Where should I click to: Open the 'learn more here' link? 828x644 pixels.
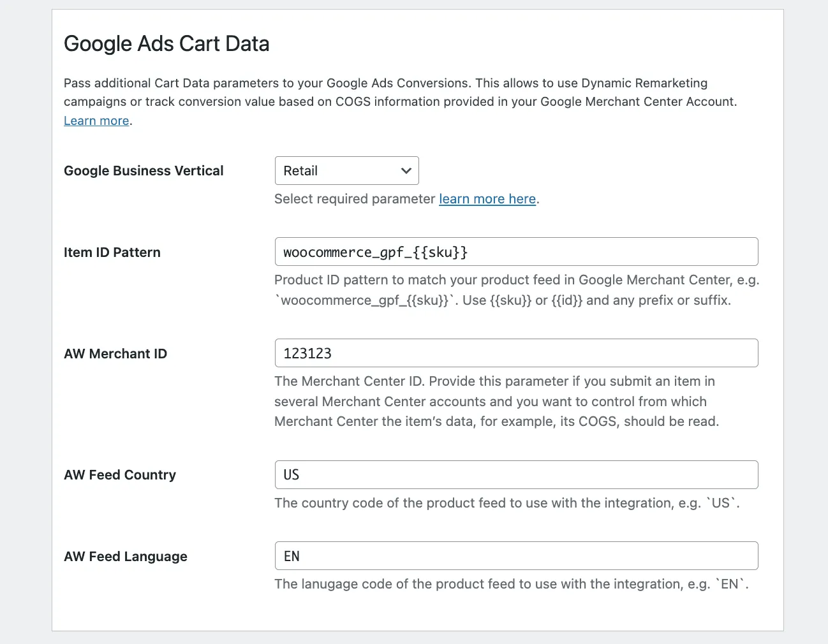pyautogui.click(x=487, y=199)
